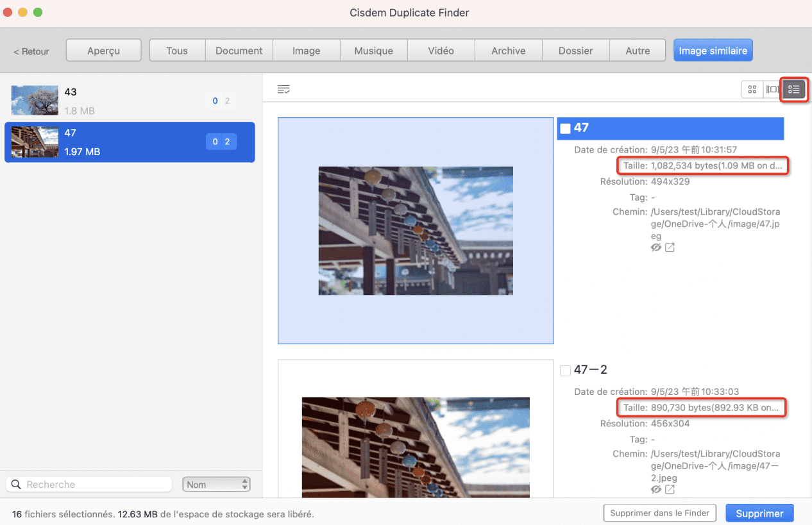Check the checkbox for file 47一2
812x525 pixels.
point(565,371)
